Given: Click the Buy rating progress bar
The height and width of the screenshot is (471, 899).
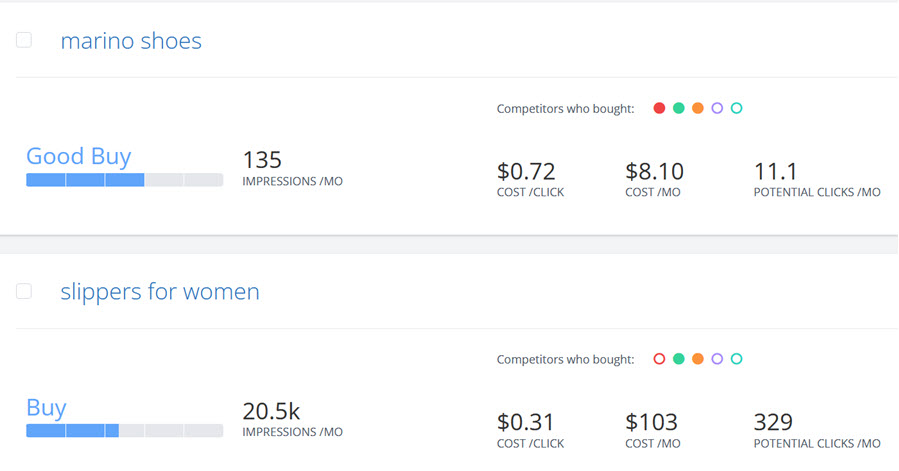Looking at the screenshot, I should coord(124,431).
